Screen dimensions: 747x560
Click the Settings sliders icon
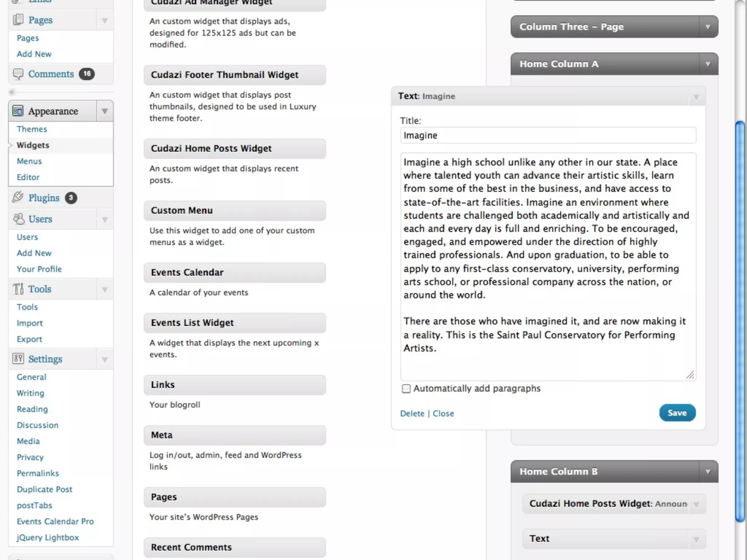[18, 359]
